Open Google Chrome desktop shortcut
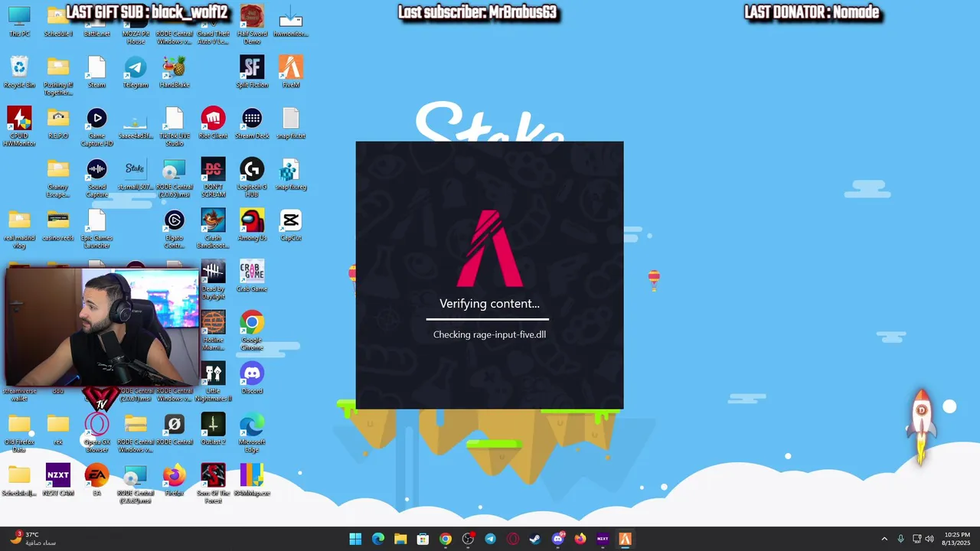The width and height of the screenshot is (980, 551). coord(252,331)
